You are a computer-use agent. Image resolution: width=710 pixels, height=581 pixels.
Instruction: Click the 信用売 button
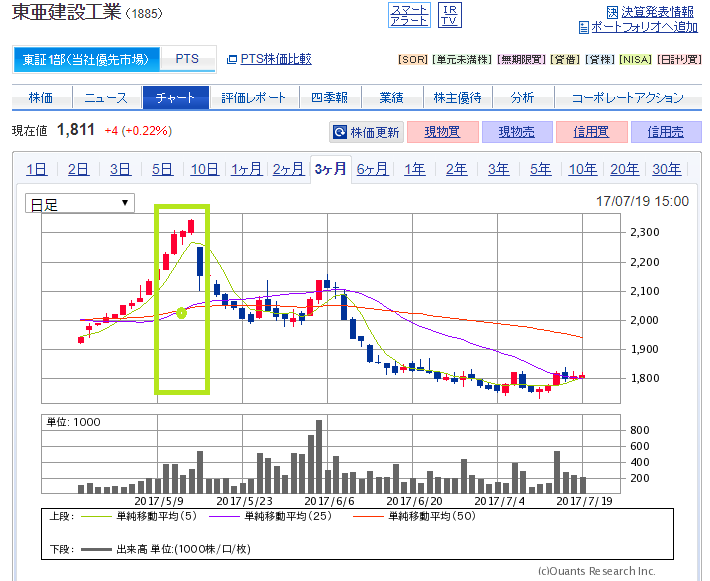coord(666,132)
